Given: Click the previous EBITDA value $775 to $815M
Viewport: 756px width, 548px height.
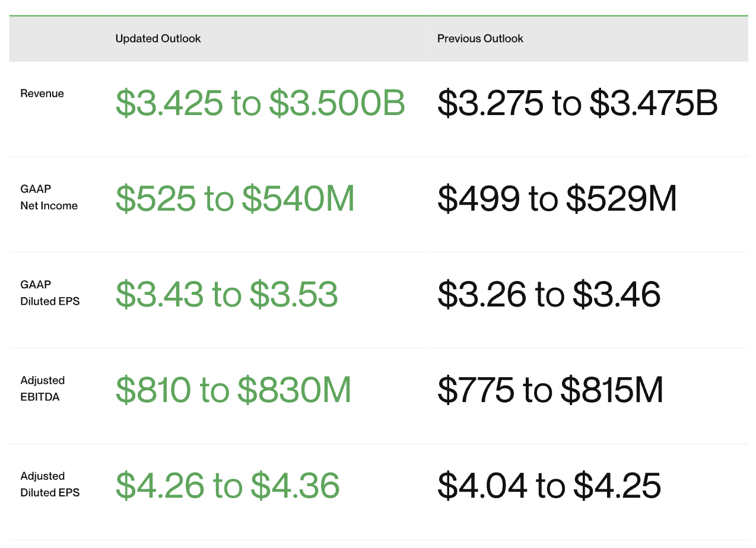Looking at the screenshot, I should click(x=550, y=390).
